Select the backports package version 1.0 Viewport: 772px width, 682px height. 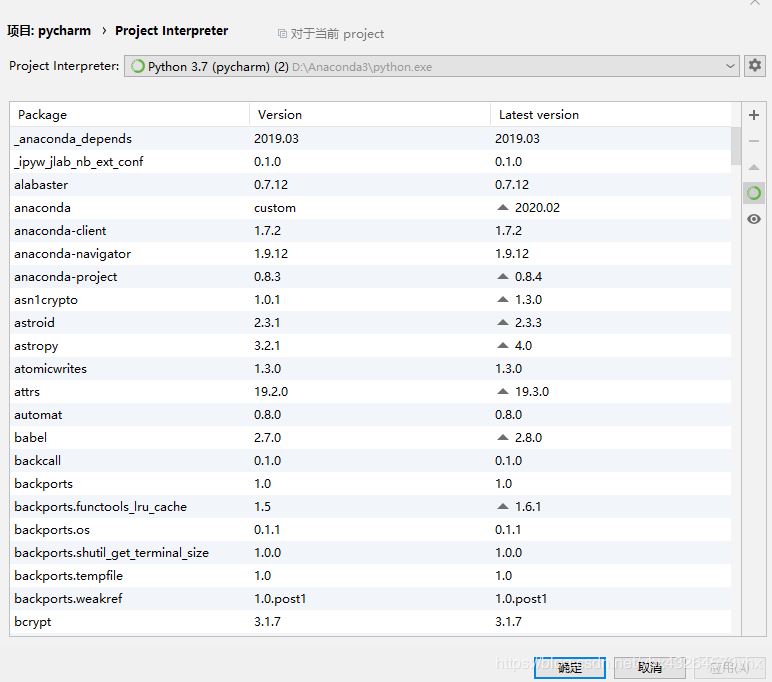(x=370, y=484)
